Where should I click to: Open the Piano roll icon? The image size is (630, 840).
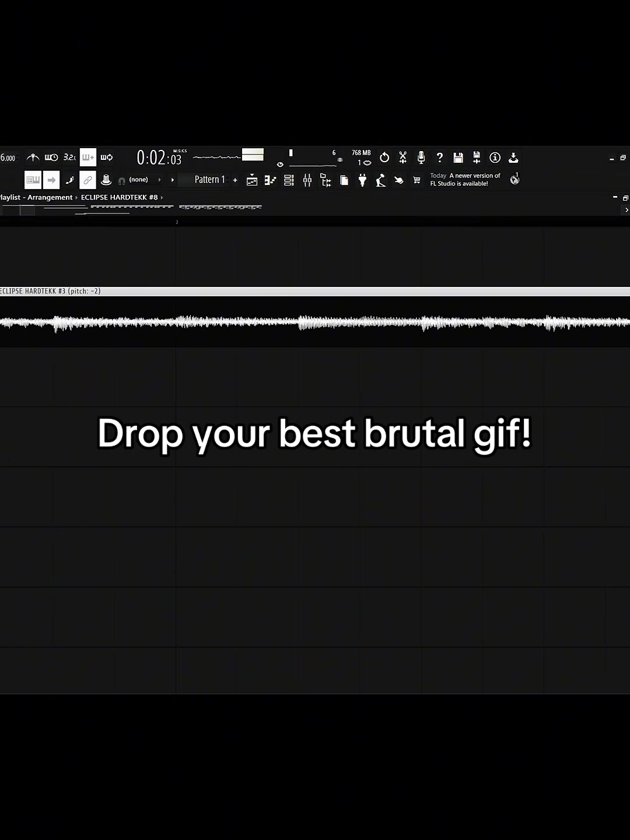coord(270,180)
